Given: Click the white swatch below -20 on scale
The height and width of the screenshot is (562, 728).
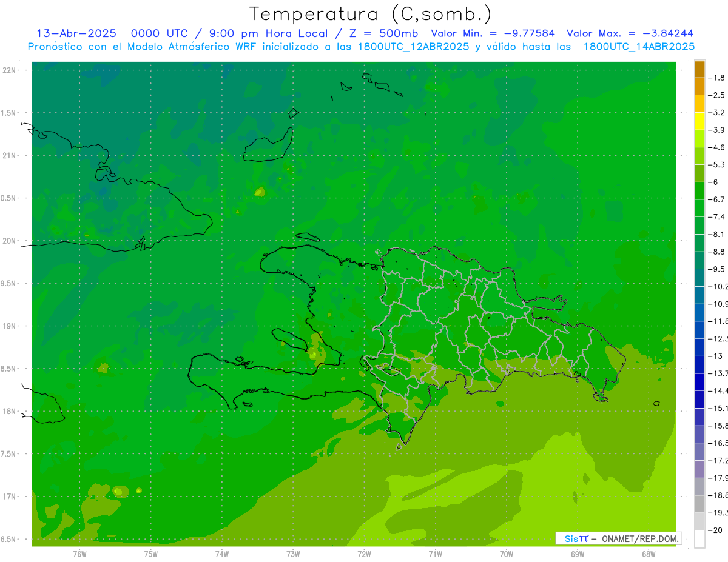Looking at the screenshot, I should click(699, 539).
